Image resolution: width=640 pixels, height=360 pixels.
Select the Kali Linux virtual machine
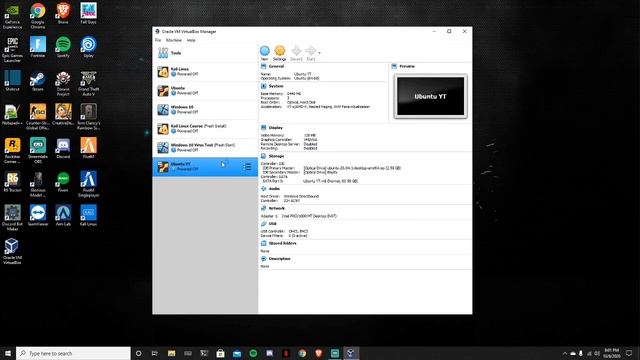point(205,72)
